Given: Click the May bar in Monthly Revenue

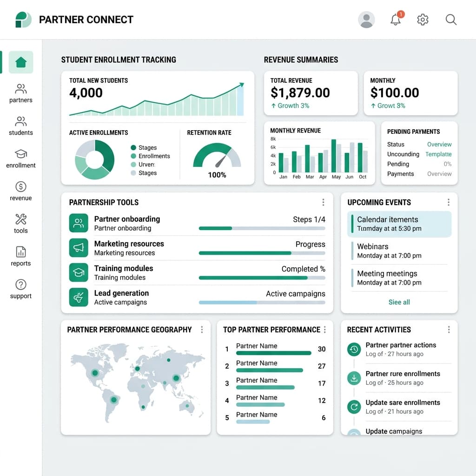Looking at the screenshot, I should (334, 156).
